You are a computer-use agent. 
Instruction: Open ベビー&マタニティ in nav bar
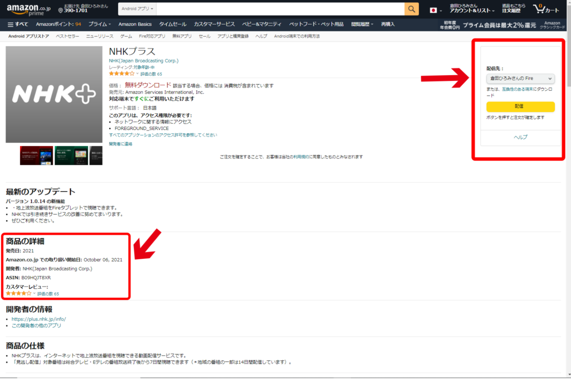[262, 25]
